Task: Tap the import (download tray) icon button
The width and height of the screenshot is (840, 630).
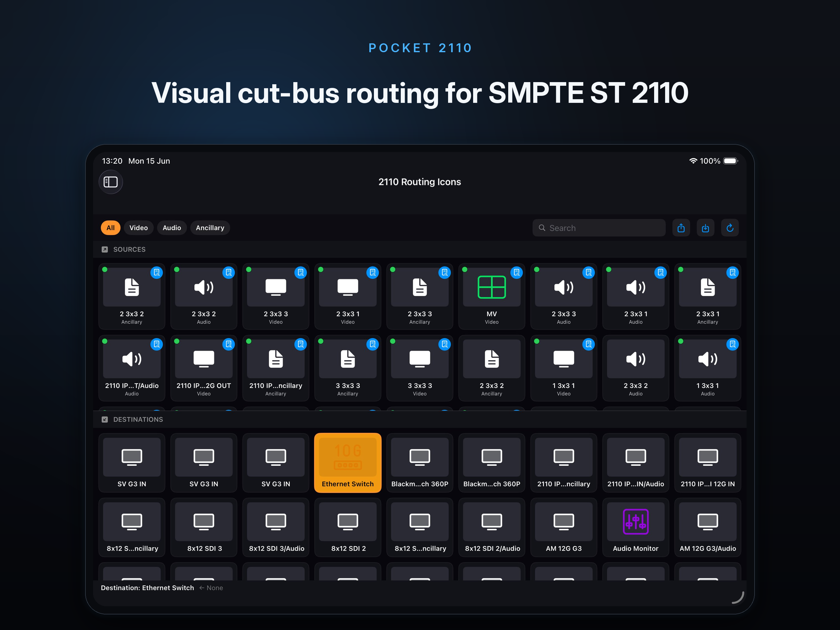Action: point(705,228)
